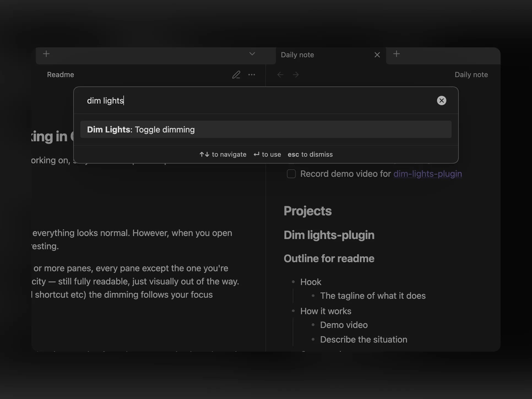Click the Readme line about 'the dimming follows your focus'

tap(151, 295)
